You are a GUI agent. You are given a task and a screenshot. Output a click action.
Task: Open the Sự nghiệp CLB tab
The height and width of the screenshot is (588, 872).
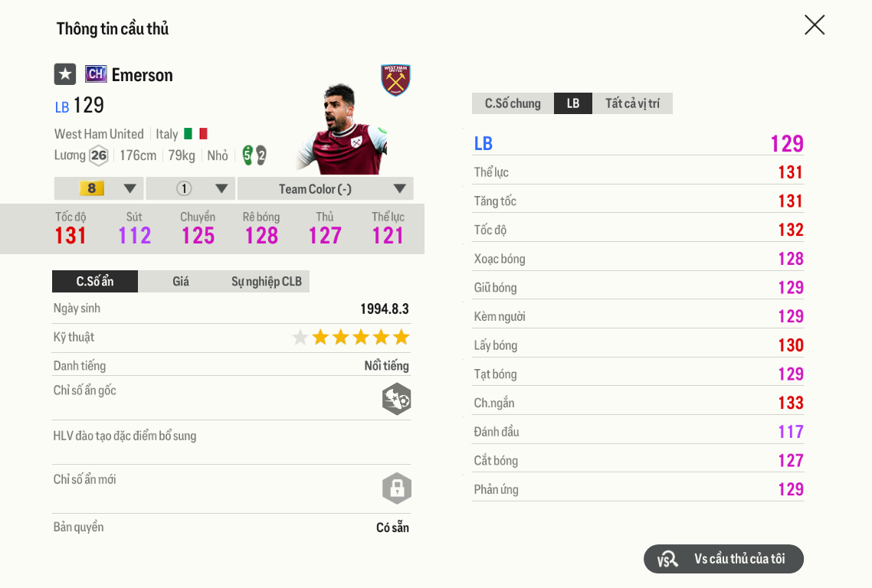(267, 281)
